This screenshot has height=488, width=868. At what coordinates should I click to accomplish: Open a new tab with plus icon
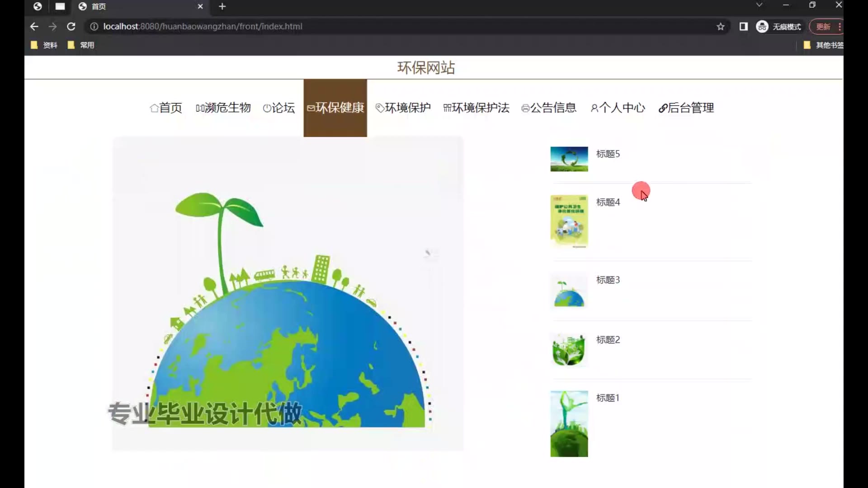tap(222, 6)
